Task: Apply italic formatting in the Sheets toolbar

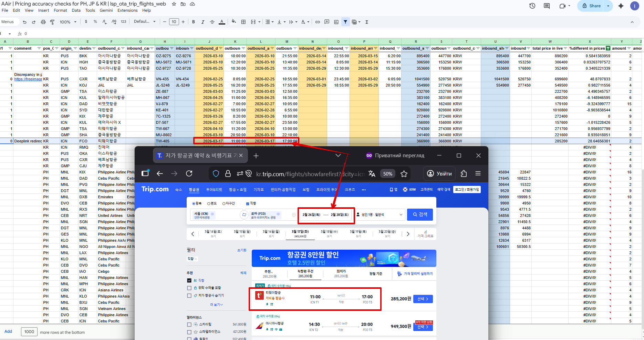Action: coord(203,22)
